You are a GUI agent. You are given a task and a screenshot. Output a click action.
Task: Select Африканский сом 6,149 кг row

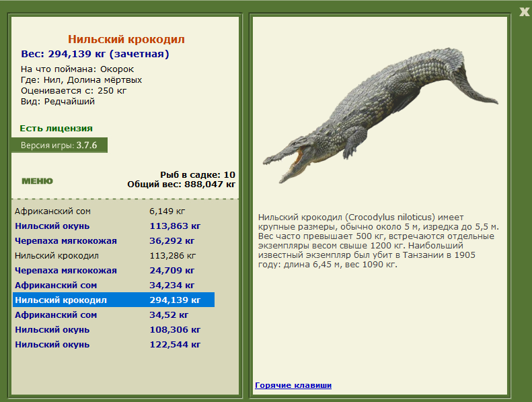coord(114,211)
